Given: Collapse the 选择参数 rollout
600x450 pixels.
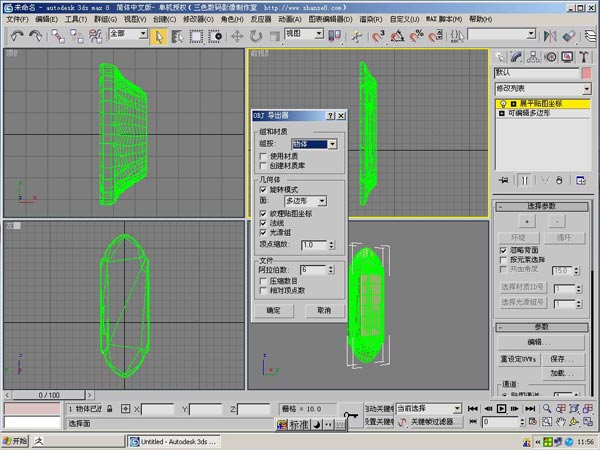Looking at the screenshot, I should [542, 207].
